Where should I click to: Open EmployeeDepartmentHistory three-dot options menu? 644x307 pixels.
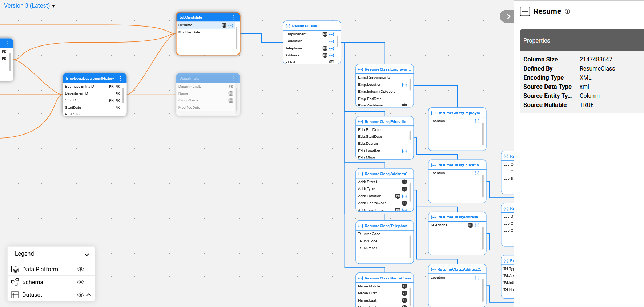[120, 79]
